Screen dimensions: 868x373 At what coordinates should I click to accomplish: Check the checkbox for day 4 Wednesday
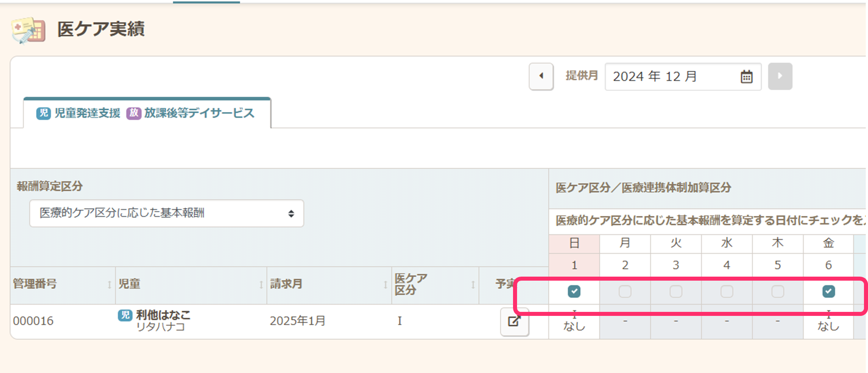(726, 291)
